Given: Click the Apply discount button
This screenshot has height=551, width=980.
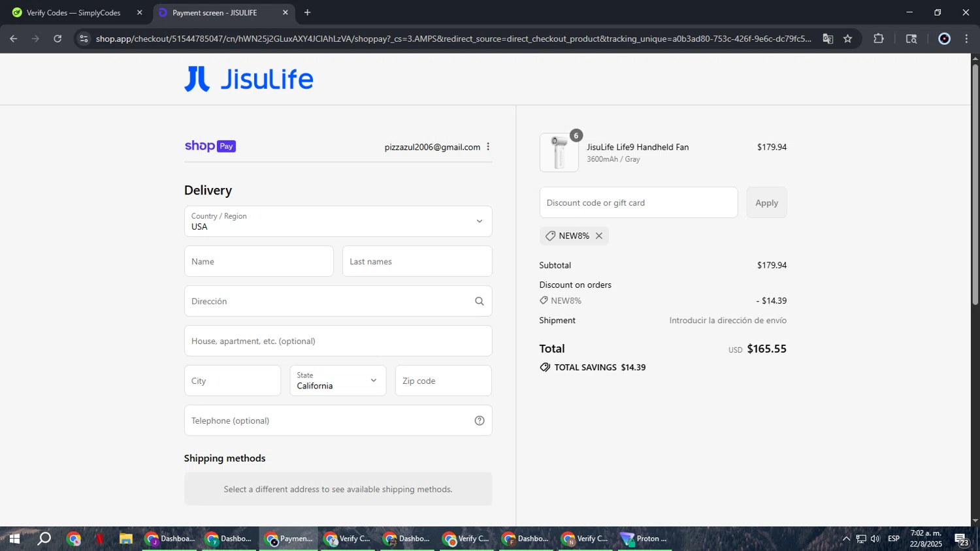Looking at the screenshot, I should pyautogui.click(x=766, y=202).
